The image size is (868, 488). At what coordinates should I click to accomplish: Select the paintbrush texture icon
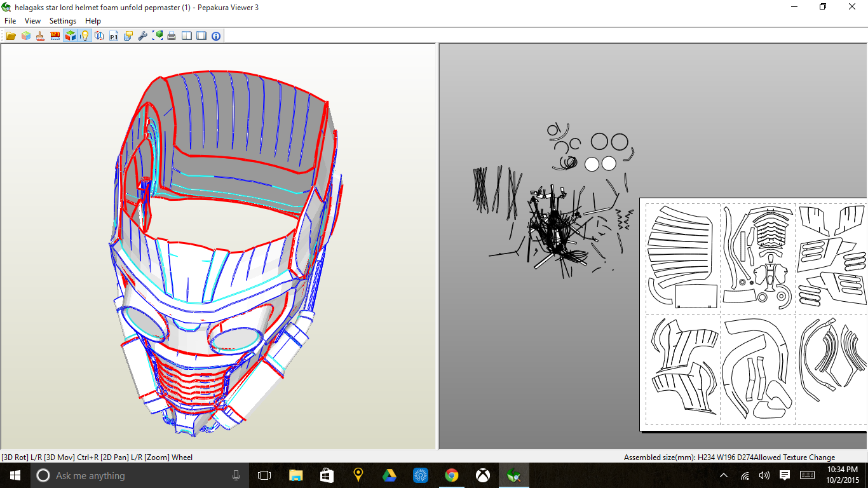click(x=40, y=36)
